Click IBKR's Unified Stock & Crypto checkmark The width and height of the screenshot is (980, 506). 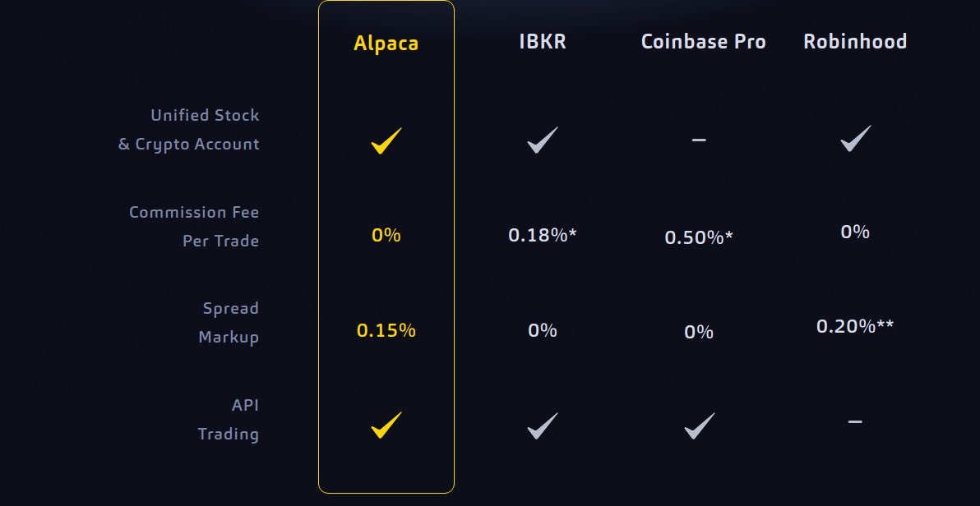(543, 140)
